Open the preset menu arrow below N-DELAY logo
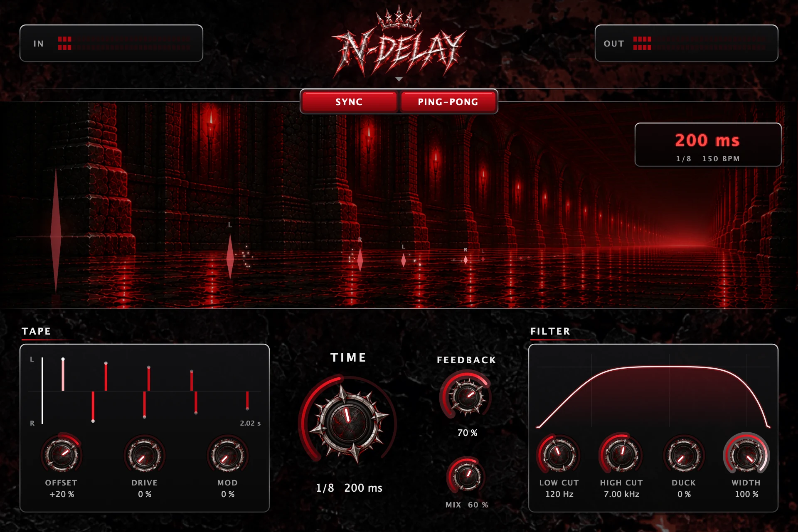Image resolution: width=798 pixels, height=532 pixels. pos(399,79)
